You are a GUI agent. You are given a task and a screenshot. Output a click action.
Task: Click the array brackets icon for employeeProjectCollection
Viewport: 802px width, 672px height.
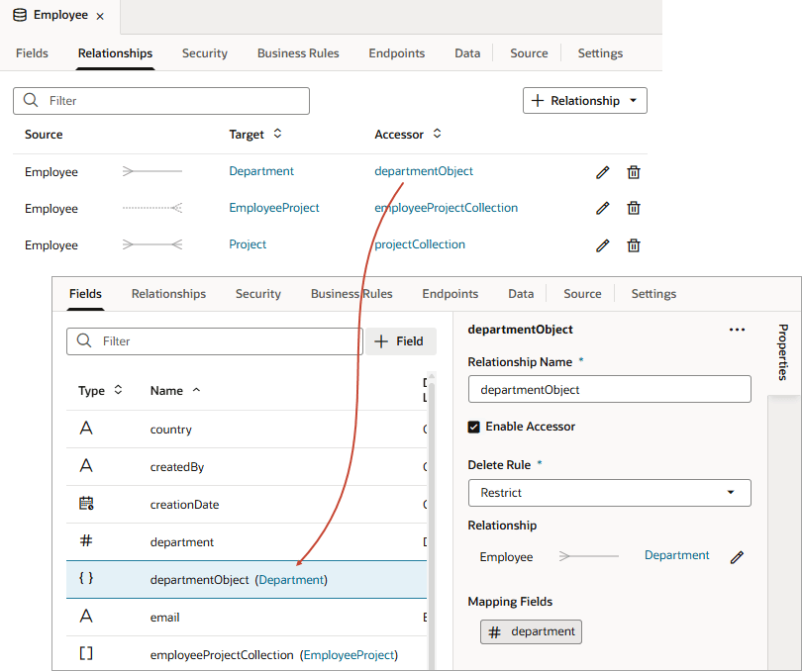point(86,653)
